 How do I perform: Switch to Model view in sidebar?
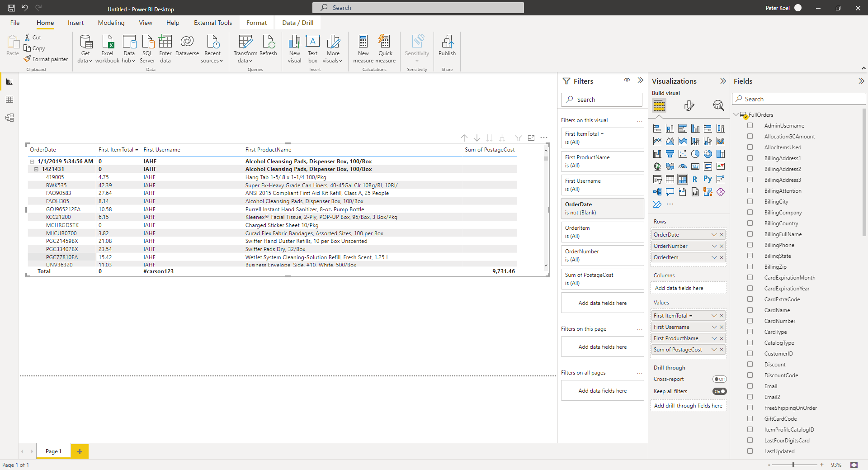pos(9,118)
